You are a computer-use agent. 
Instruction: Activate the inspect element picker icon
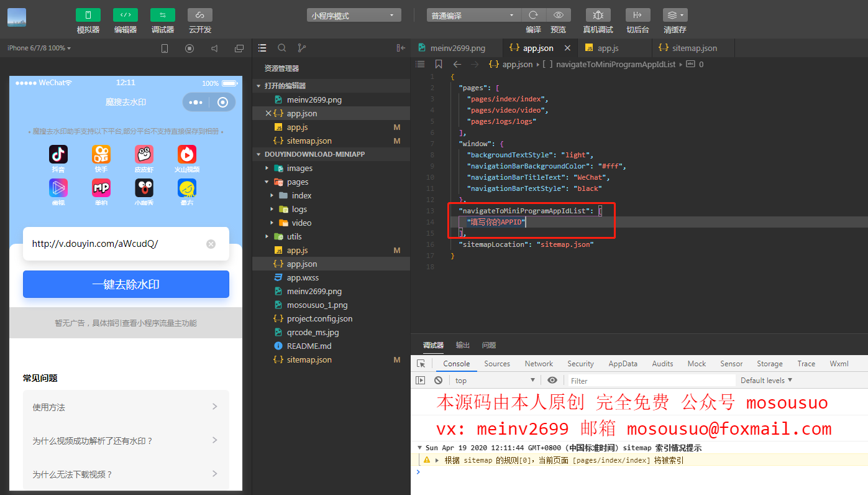click(421, 364)
